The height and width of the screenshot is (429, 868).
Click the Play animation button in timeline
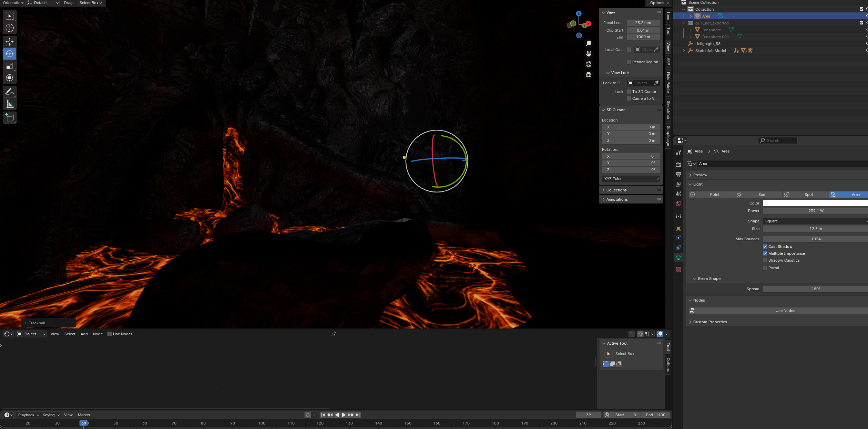point(344,415)
